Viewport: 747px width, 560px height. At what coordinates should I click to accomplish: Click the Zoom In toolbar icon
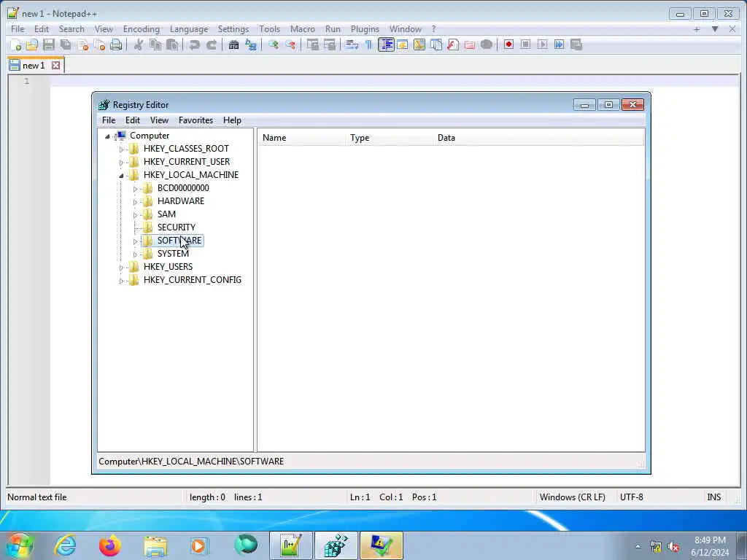[273, 44]
